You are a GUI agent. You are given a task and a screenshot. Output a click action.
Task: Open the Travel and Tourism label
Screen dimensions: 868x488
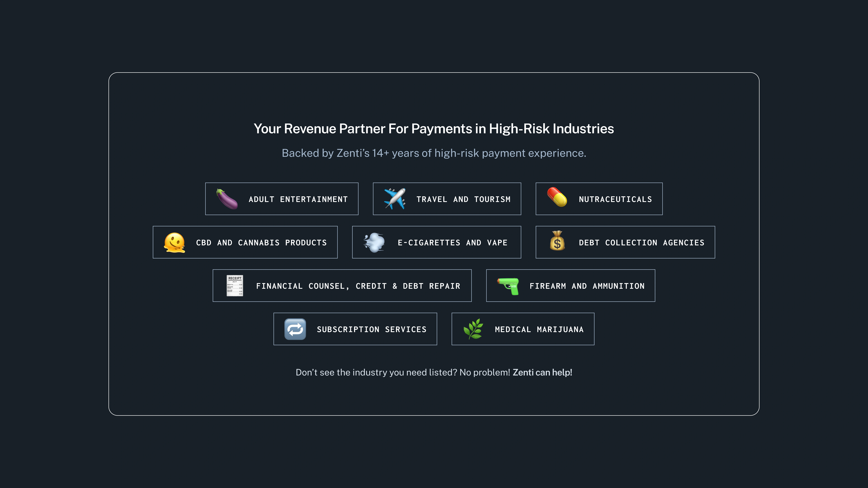463,199
